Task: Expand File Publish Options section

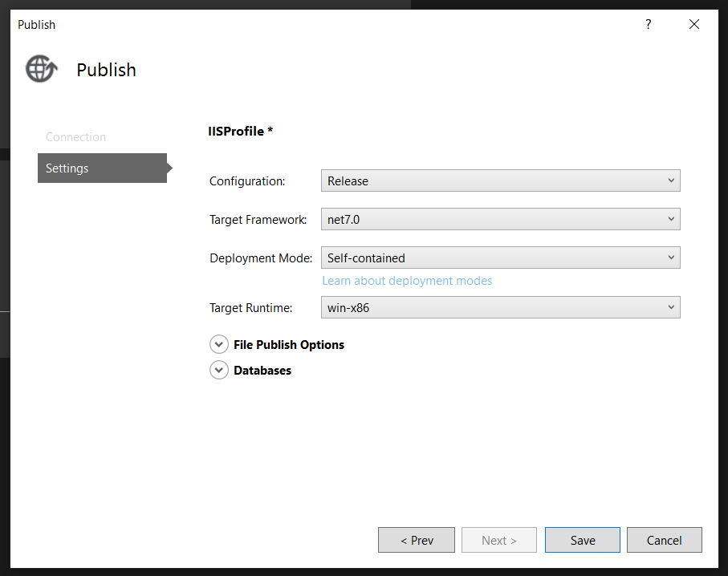Action: tap(219, 344)
